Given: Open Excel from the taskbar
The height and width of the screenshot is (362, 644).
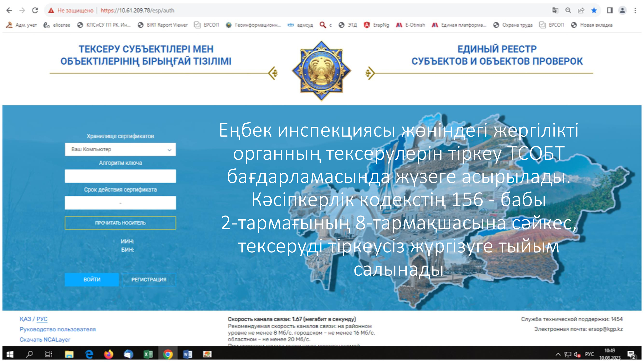Looking at the screenshot, I should 148,354.
